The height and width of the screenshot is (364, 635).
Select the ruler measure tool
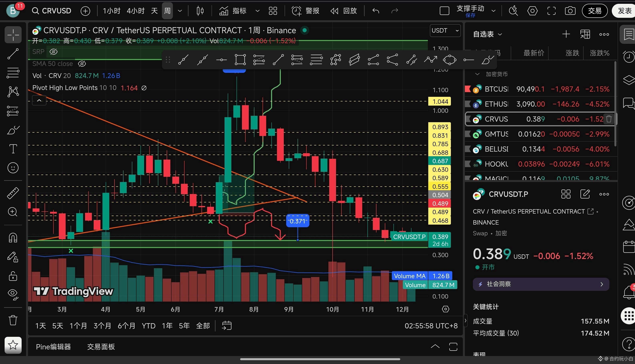[x=13, y=193]
